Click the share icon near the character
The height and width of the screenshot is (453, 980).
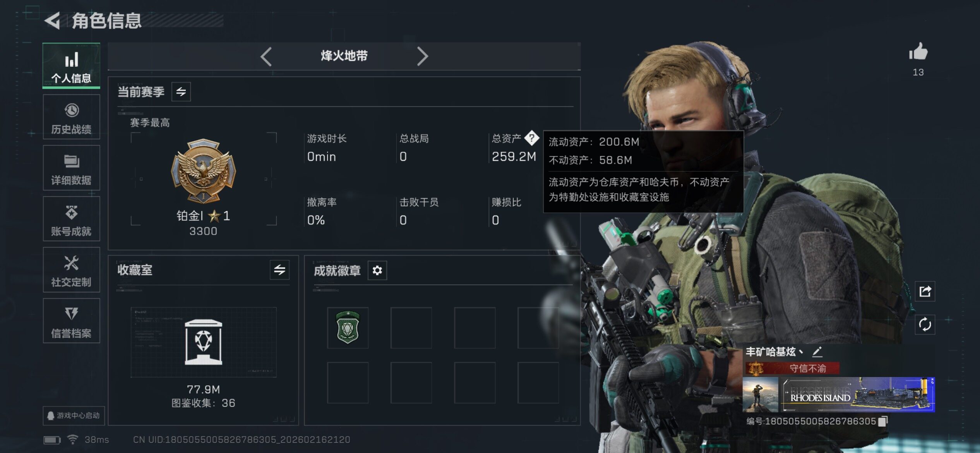[925, 291]
